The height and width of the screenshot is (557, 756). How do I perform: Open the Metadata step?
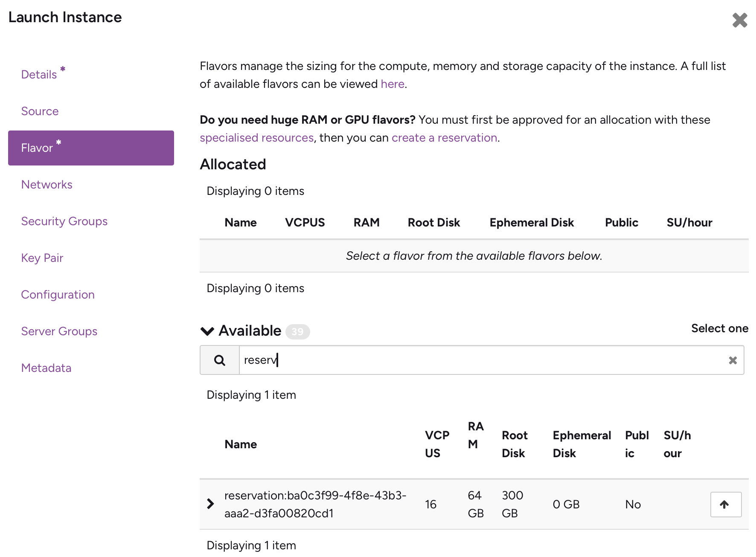tap(46, 368)
